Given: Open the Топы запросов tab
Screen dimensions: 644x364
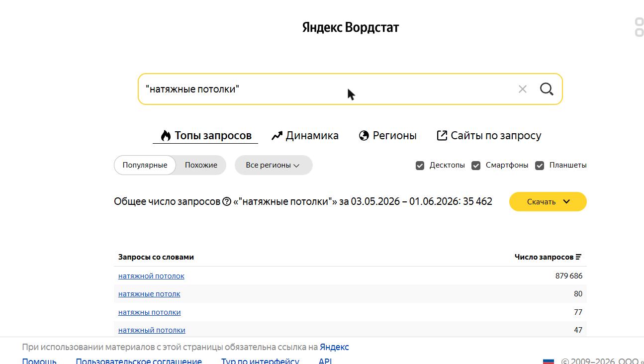Looking at the screenshot, I should pyautogui.click(x=205, y=135).
